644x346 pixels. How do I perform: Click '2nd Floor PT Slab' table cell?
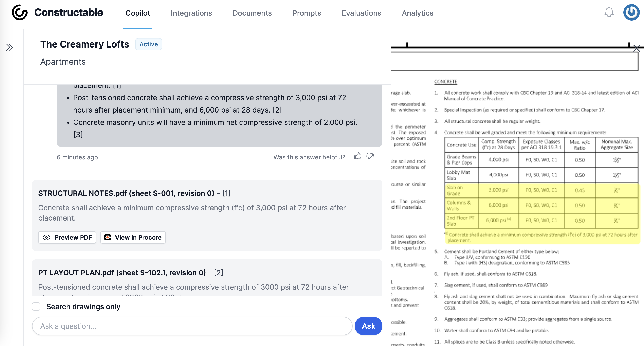click(461, 221)
